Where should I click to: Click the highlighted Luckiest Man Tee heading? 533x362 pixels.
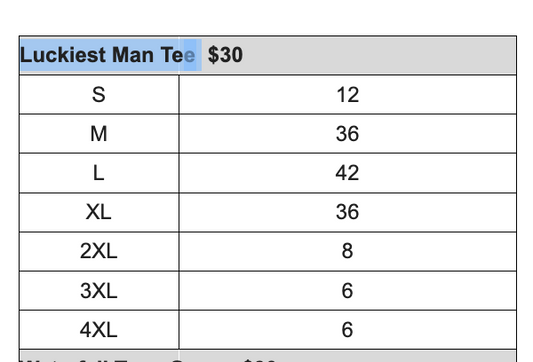(108, 55)
